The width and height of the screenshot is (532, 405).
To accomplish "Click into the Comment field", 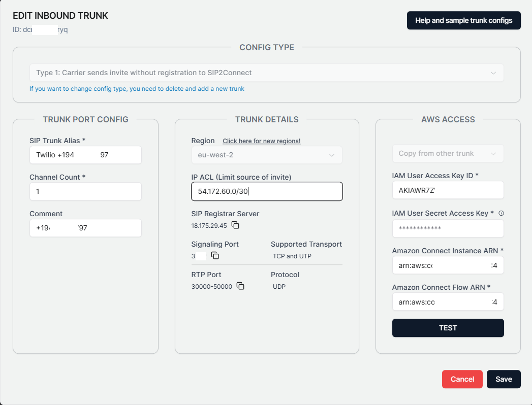I will click(x=85, y=228).
